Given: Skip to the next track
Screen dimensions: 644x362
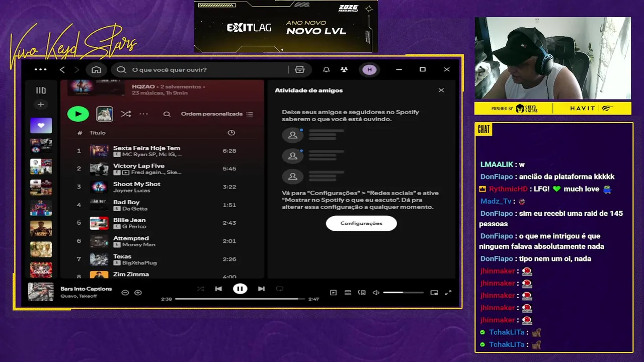Looking at the screenshot, I should tap(261, 289).
